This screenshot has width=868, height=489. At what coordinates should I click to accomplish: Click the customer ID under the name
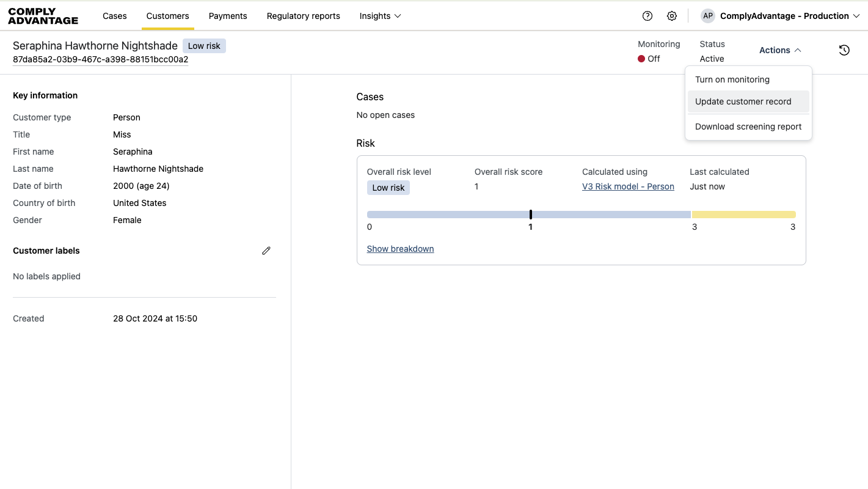100,59
